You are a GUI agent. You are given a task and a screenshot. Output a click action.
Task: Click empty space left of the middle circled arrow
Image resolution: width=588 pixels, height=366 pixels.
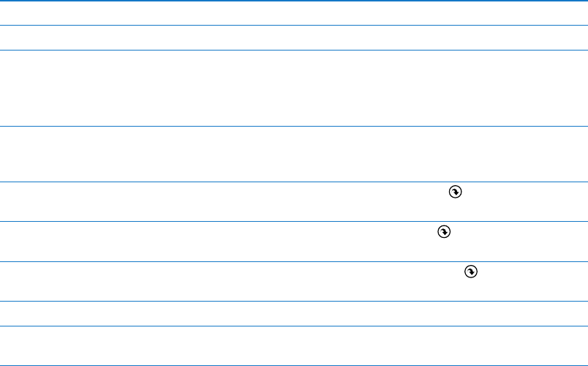pos(219,242)
